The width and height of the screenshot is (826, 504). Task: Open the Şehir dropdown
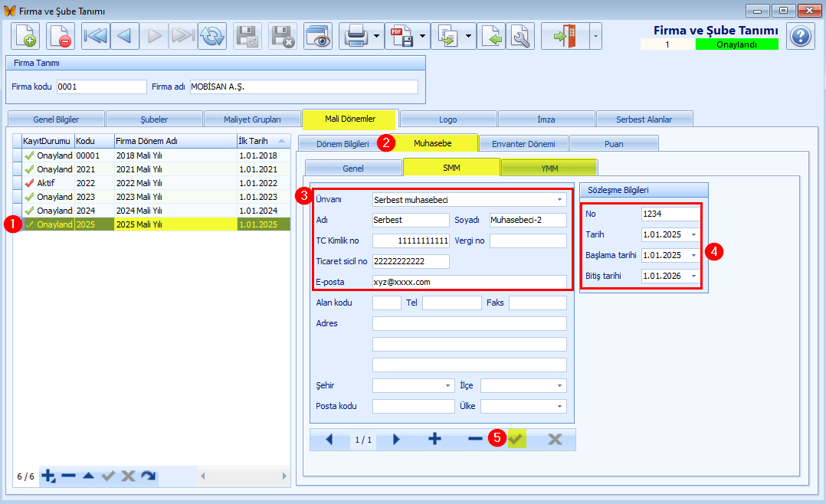click(447, 385)
